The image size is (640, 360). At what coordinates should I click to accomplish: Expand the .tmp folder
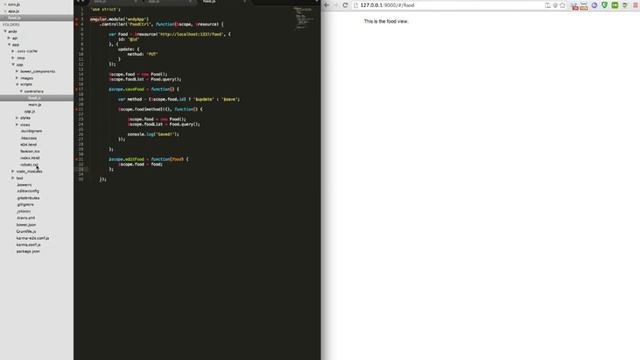click(13, 58)
